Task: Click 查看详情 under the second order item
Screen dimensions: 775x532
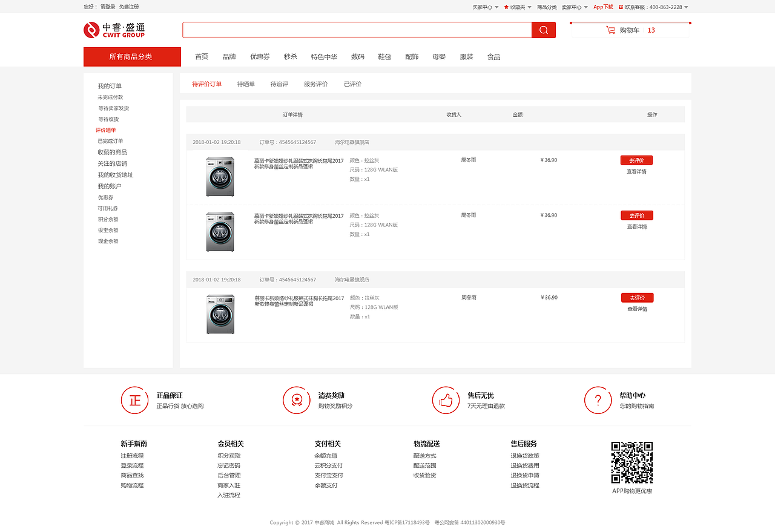Action: (x=637, y=226)
